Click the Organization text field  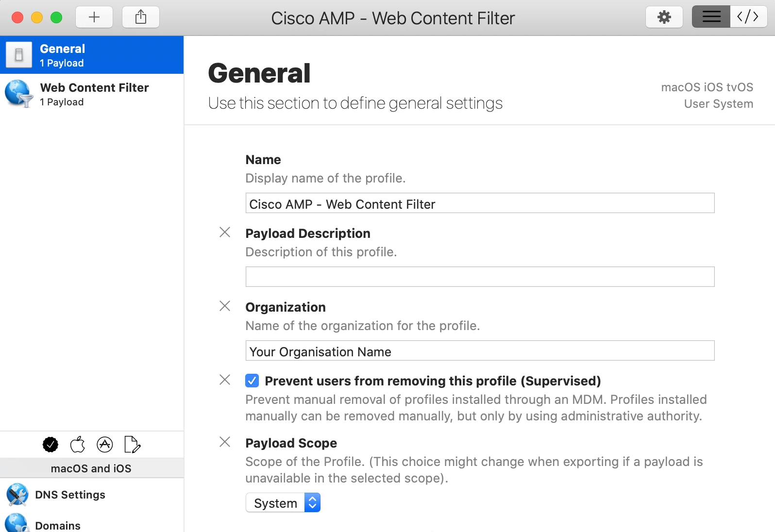[480, 351]
